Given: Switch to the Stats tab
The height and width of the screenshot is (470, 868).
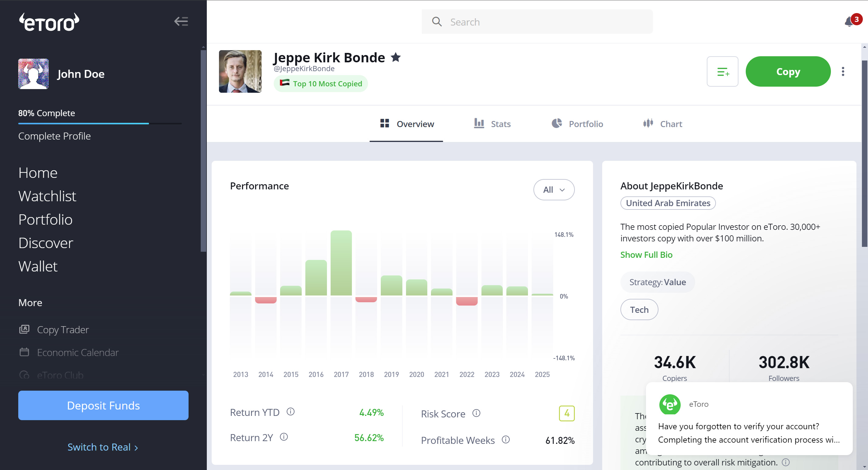Looking at the screenshot, I should [492, 124].
